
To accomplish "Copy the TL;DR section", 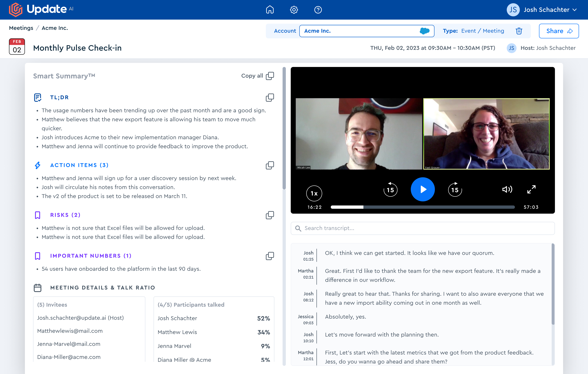I will pyautogui.click(x=270, y=97).
